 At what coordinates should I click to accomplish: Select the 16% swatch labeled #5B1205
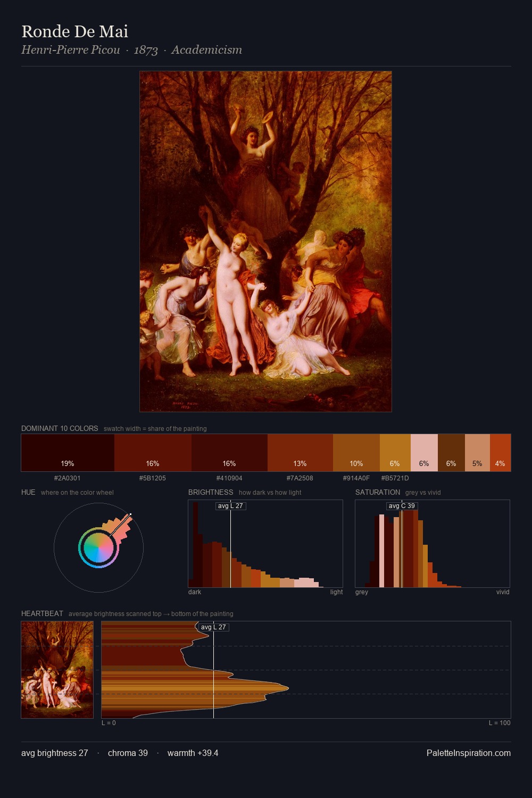tap(153, 453)
